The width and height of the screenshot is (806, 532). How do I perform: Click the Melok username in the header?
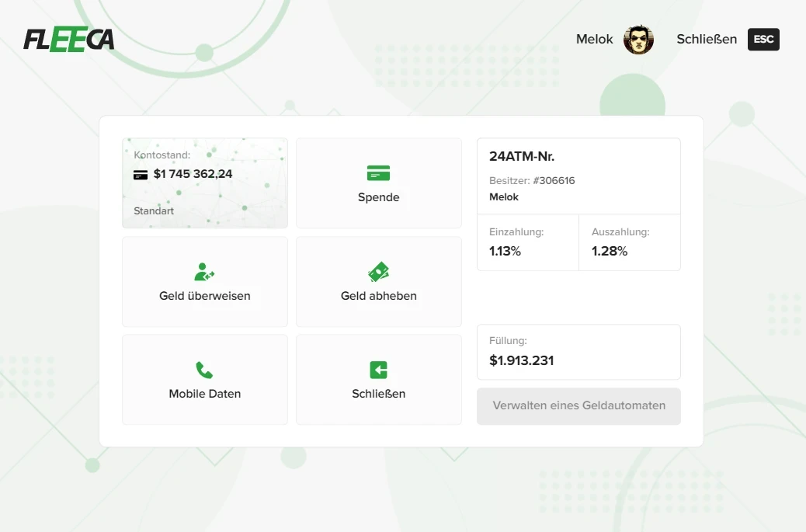click(594, 40)
